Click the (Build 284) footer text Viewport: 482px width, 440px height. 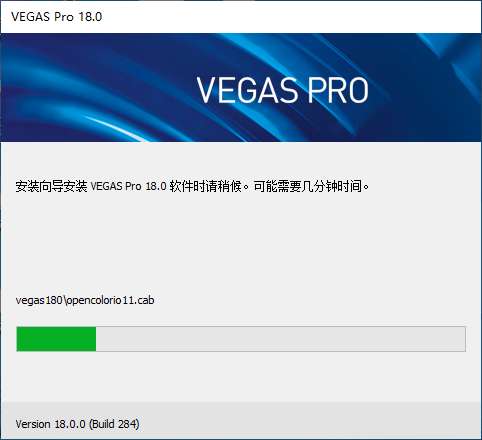[114, 424]
